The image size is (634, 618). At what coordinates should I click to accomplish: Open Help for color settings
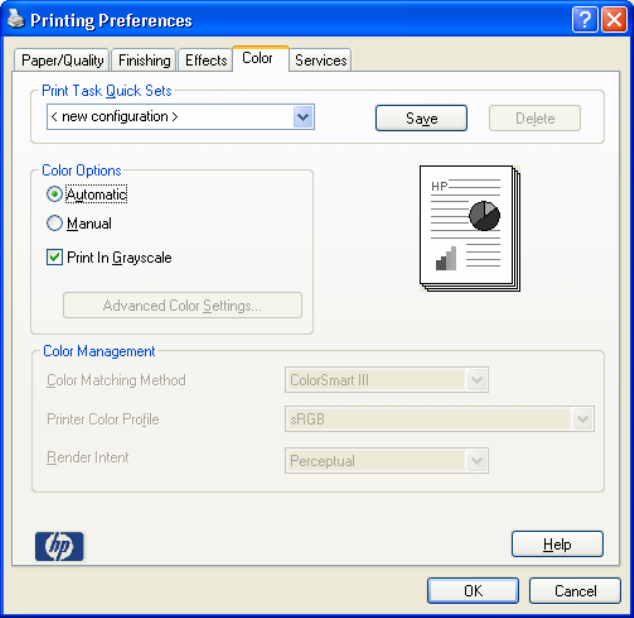(x=557, y=544)
